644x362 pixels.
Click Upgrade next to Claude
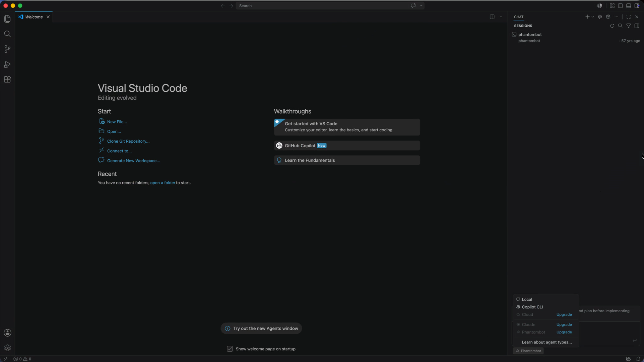tap(564, 325)
